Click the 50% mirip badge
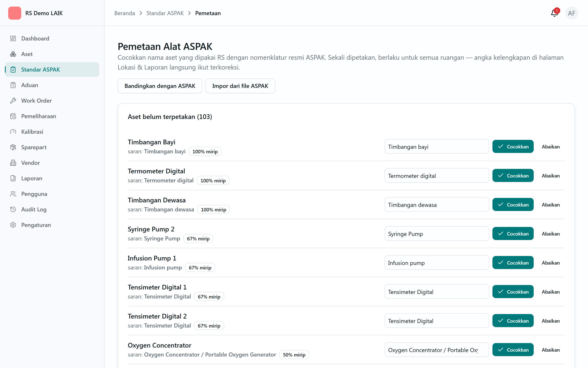 pos(294,355)
